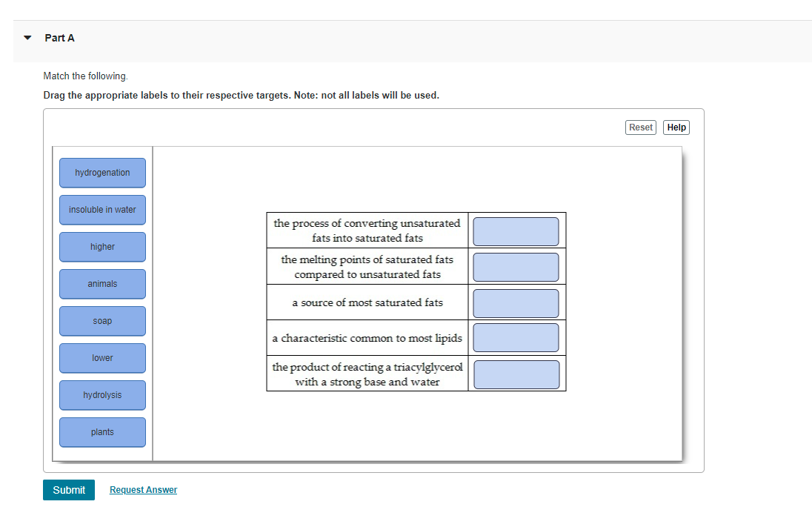812x530 pixels.
Task: Click the Request Answer link
Action: click(x=143, y=489)
